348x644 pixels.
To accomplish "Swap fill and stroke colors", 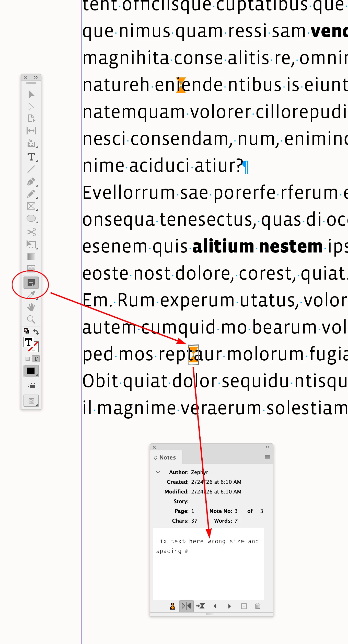I will point(36,332).
